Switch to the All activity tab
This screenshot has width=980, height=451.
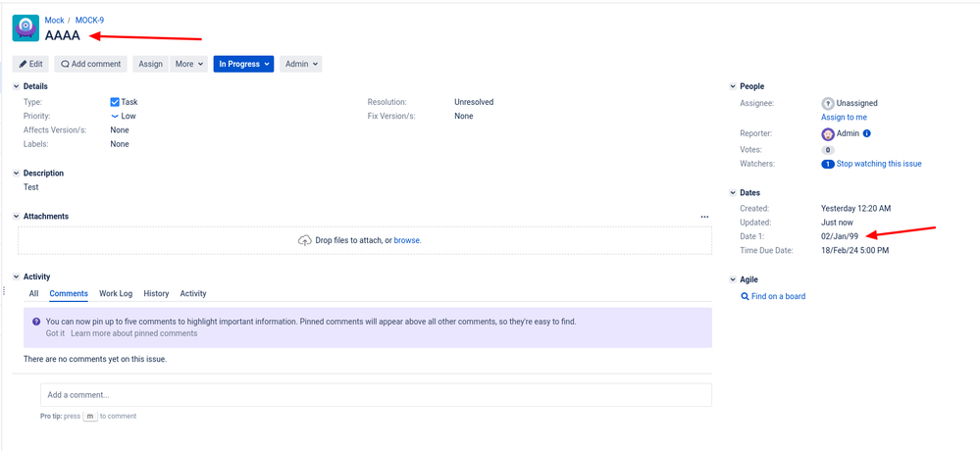click(x=33, y=293)
